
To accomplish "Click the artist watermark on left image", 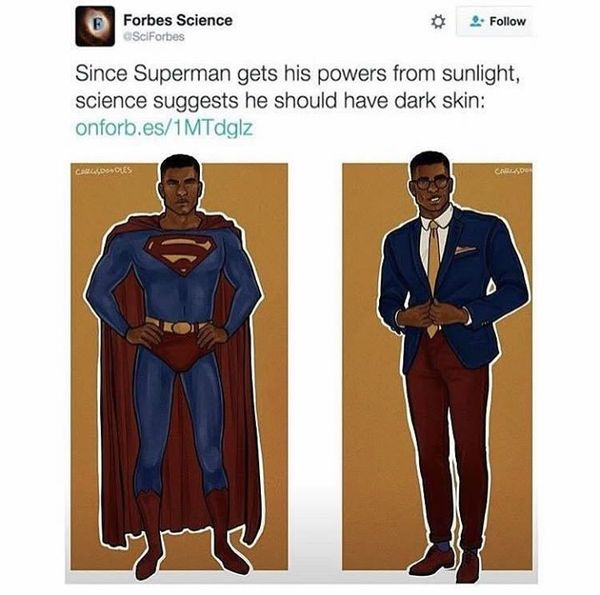I will coord(104,170).
